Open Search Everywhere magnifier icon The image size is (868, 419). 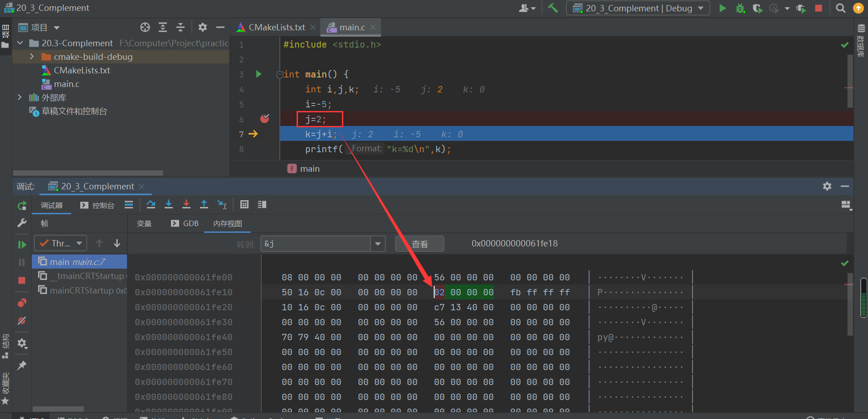(x=840, y=8)
